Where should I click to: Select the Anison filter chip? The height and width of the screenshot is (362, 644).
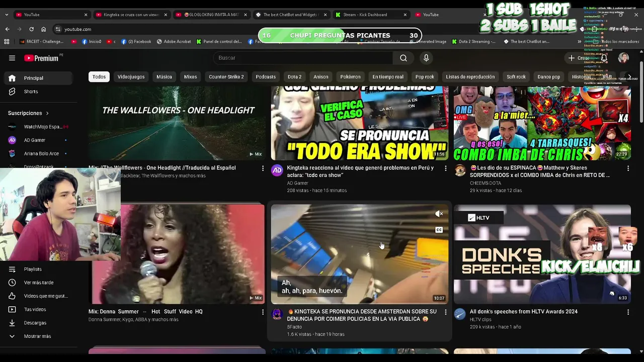[x=321, y=77]
